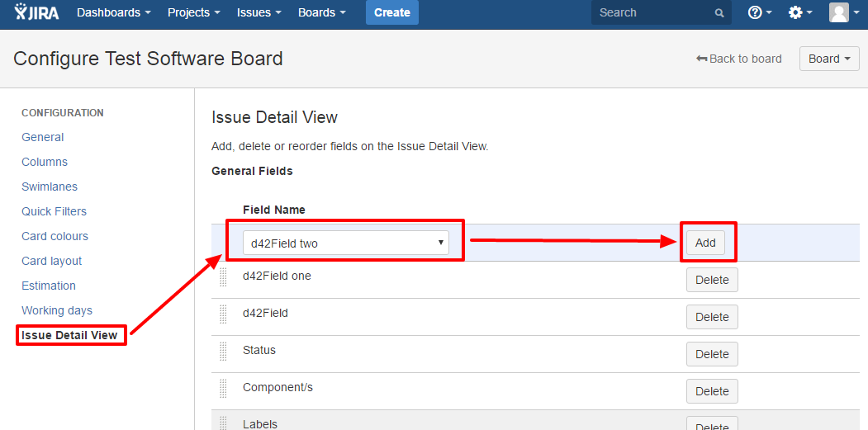
Task: Delete the Status field
Action: pyautogui.click(x=712, y=353)
